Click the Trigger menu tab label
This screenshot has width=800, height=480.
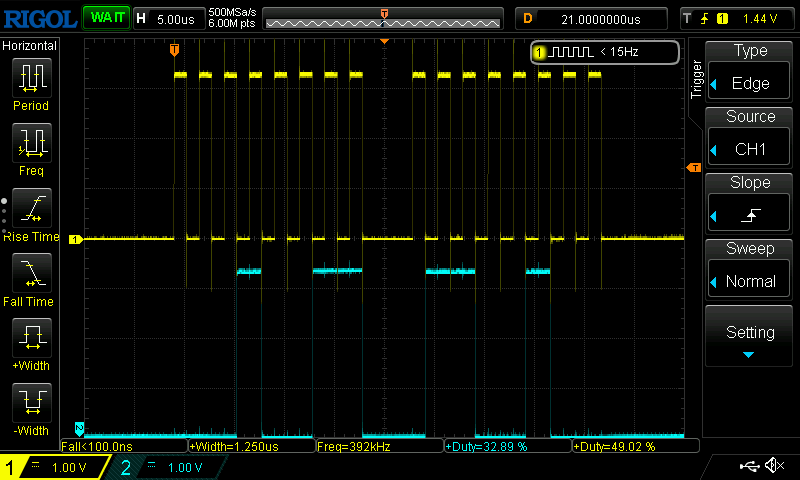pyautogui.click(x=696, y=80)
